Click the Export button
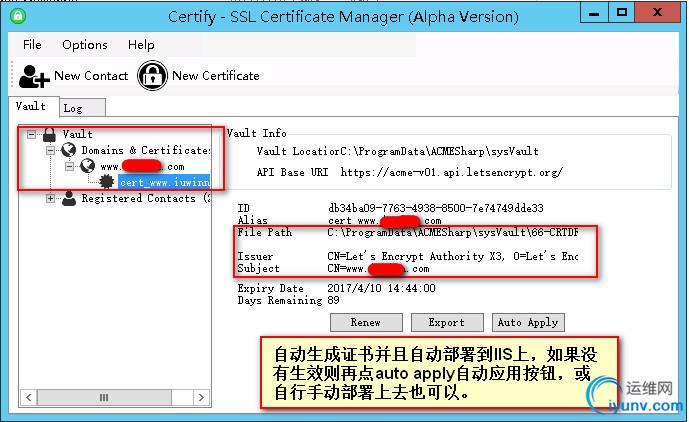The width and height of the screenshot is (689, 422). 447,322
